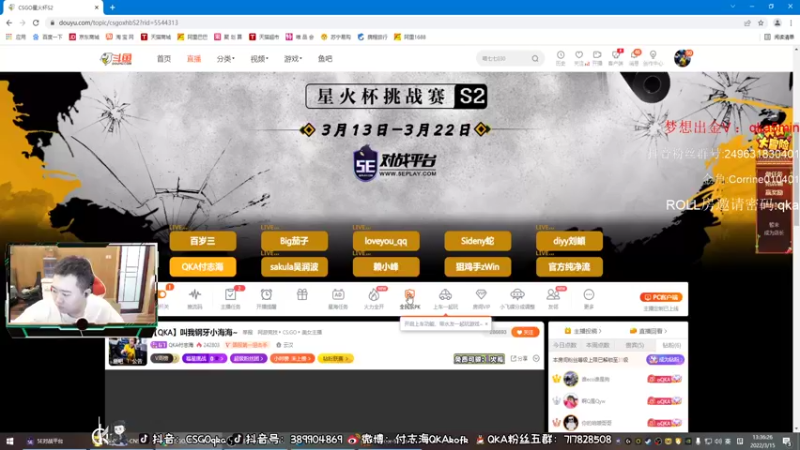Open the 直播 live navigation item
800x450 pixels.
194,59
